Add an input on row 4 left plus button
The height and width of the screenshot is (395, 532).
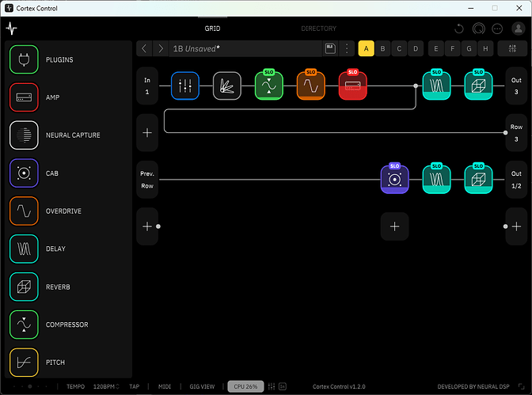(147, 226)
